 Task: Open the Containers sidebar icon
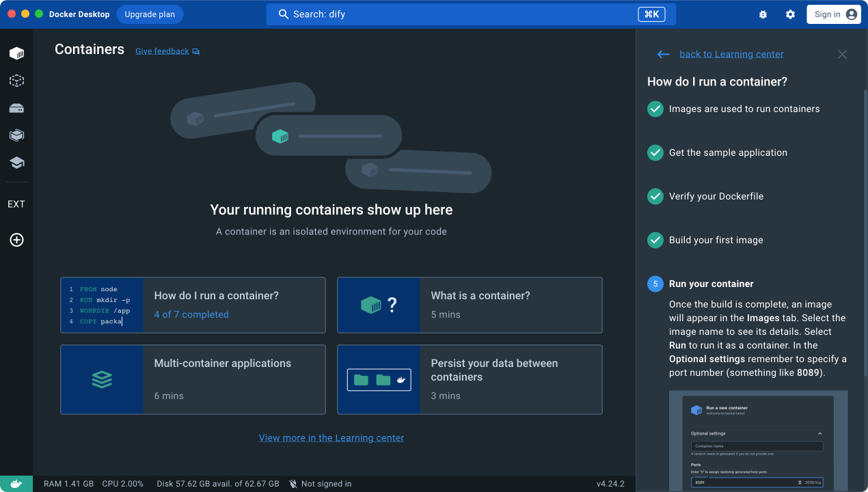[16, 53]
